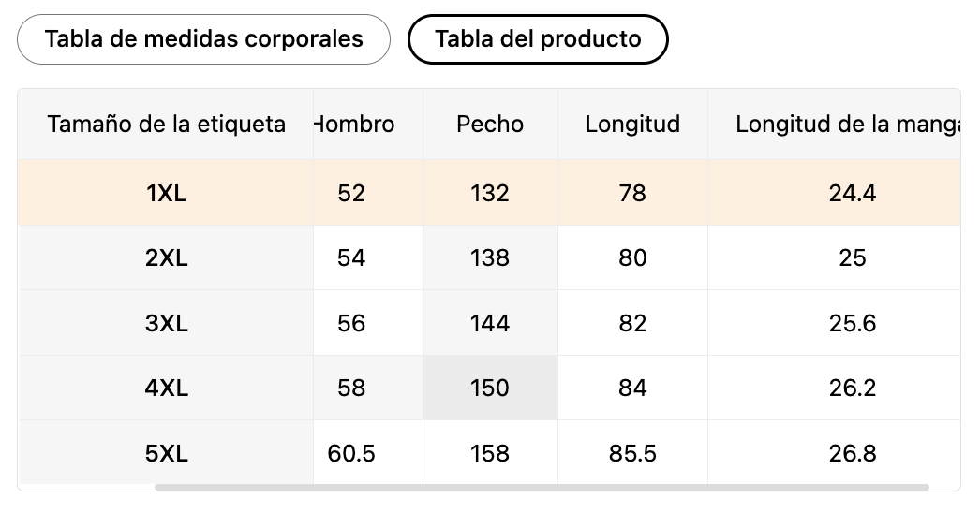Click the Tamaño de la etiqueta header
980x513 pixels.
(x=166, y=124)
